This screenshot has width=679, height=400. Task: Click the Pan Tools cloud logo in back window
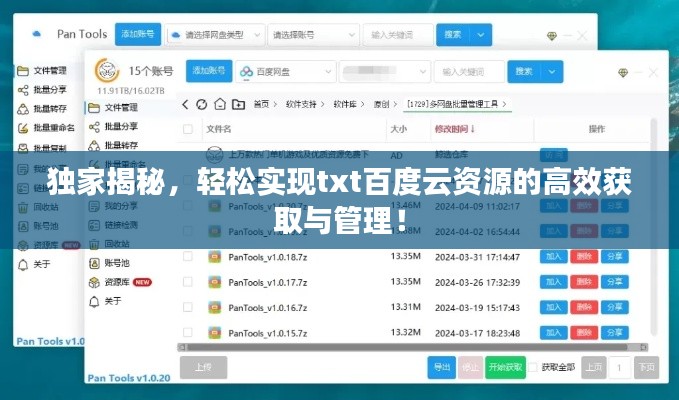(37, 33)
